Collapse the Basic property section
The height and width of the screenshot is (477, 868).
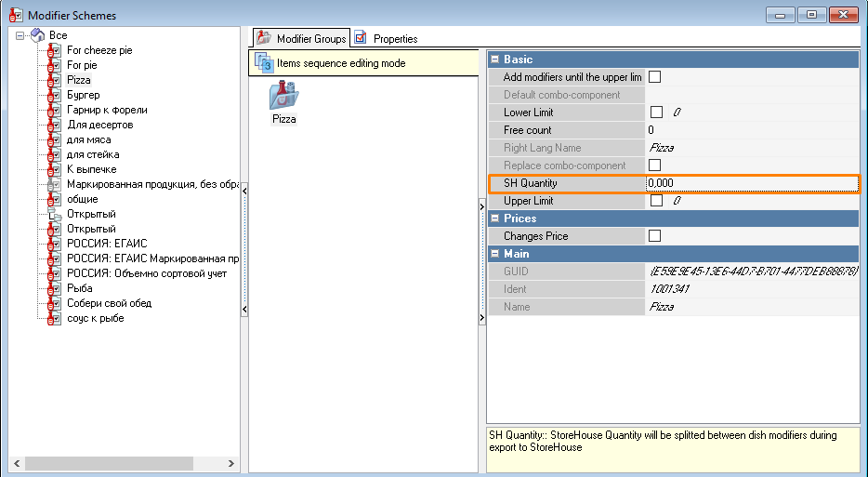(494, 60)
